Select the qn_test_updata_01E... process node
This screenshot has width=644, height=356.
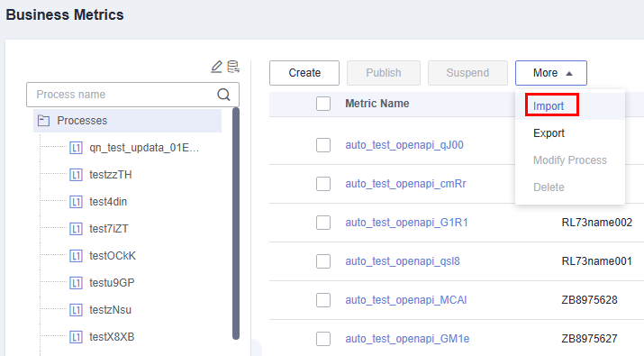(144, 148)
